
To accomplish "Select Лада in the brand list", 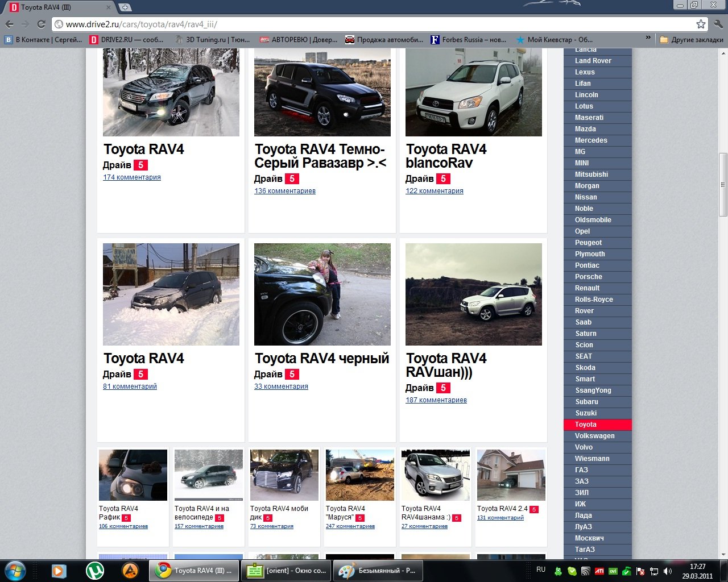I will [x=598, y=516].
